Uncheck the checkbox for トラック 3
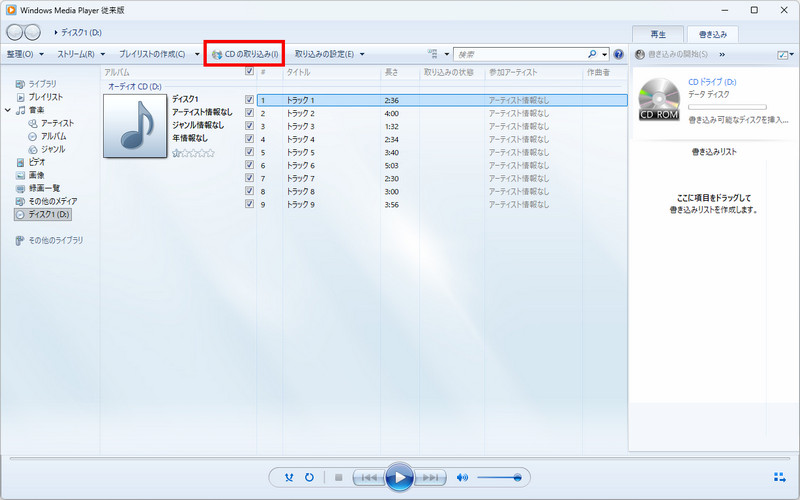This screenshot has width=800, height=500. (x=249, y=126)
